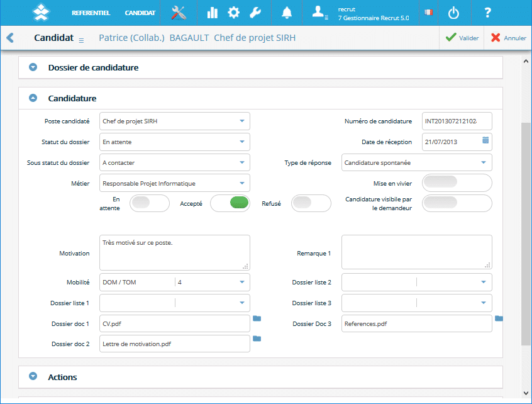Click the References.pdf field

click(x=417, y=323)
